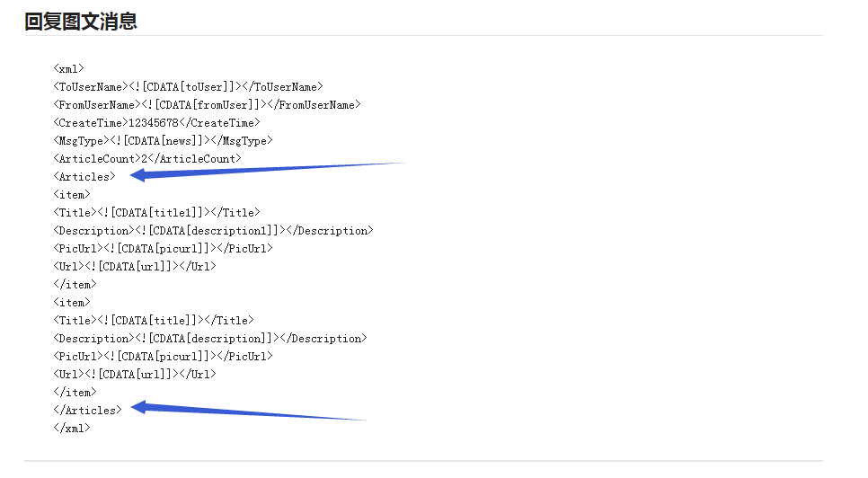The height and width of the screenshot is (478, 868).
Task: Click the ArticleCount 2 line
Action: 147,159
